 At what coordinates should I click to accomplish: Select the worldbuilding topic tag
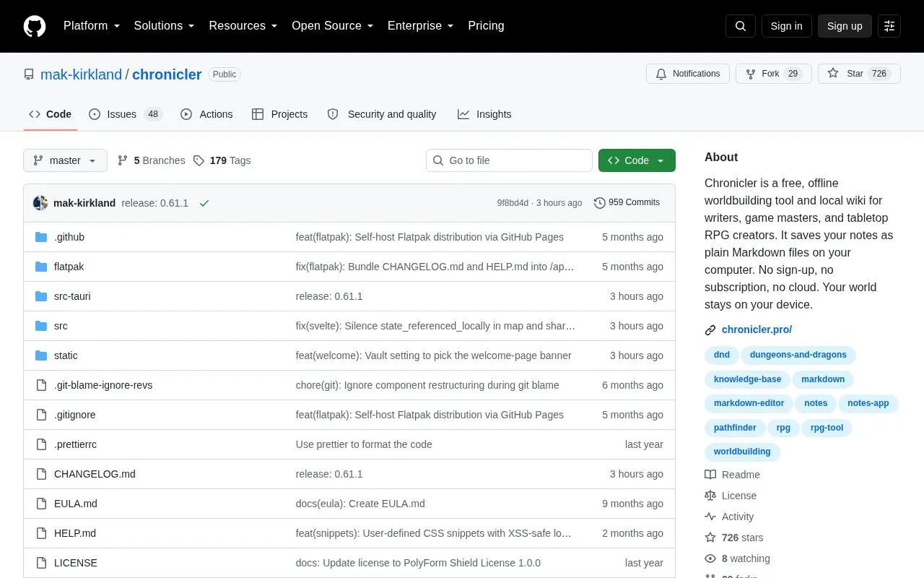pyautogui.click(x=742, y=452)
